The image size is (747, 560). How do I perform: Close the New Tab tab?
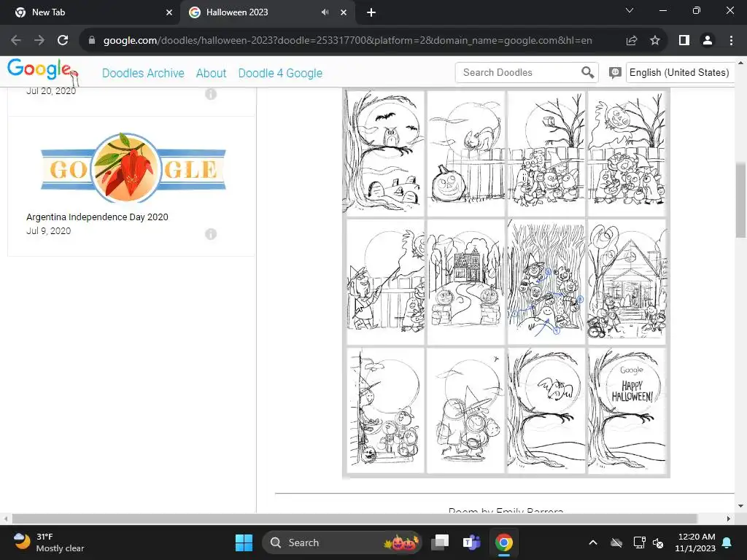pos(169,12)
